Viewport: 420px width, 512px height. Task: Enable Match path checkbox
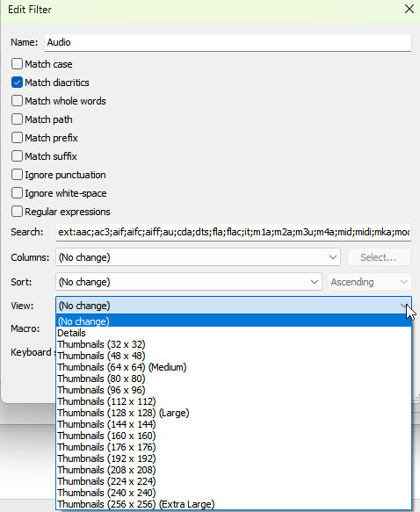(17, 119)
